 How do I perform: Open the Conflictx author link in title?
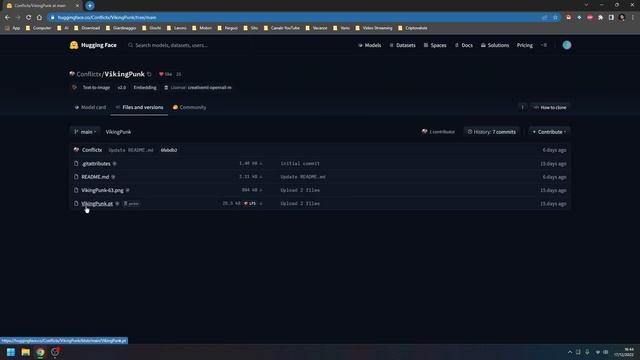89,74
